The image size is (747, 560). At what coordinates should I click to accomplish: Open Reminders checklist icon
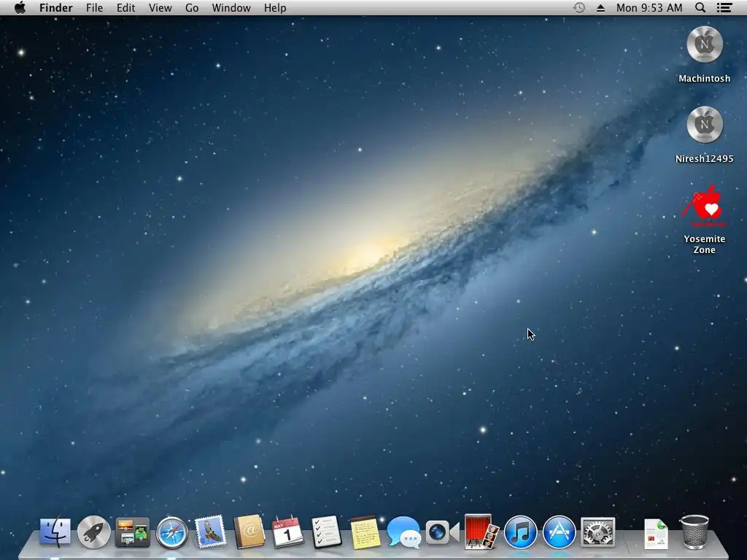(326, 532)
